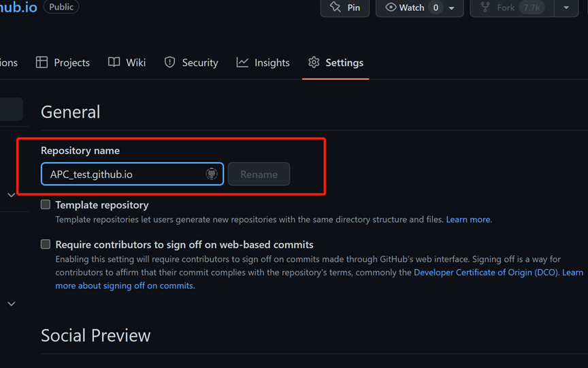This screenshot has height=368, width=588.
Task: Open the Watch notifications dropdown arrow
Action: 452,8
